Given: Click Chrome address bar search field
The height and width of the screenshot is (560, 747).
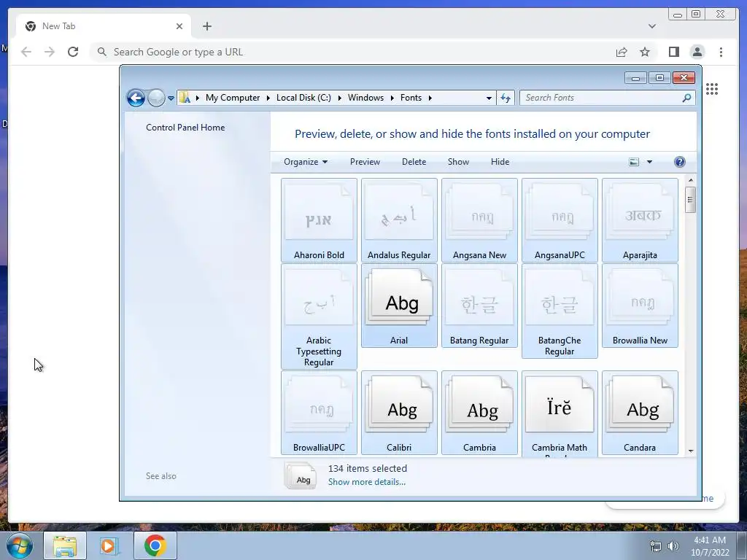Looking at the screenshot, I should tap(350, 52).
